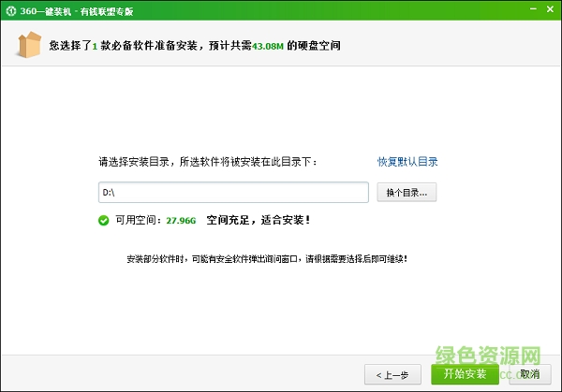Click the green checkmark status icon

coord(103,221)
